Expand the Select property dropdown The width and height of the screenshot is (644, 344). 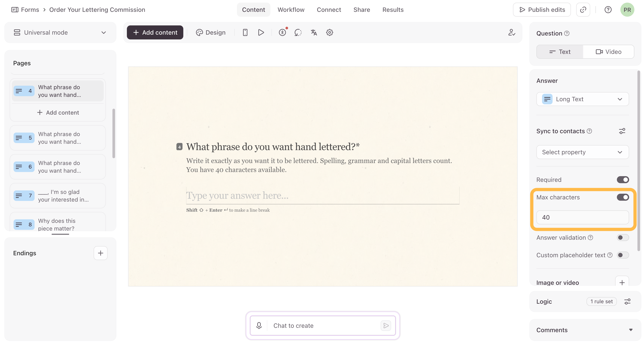click(x=582, y=152)
